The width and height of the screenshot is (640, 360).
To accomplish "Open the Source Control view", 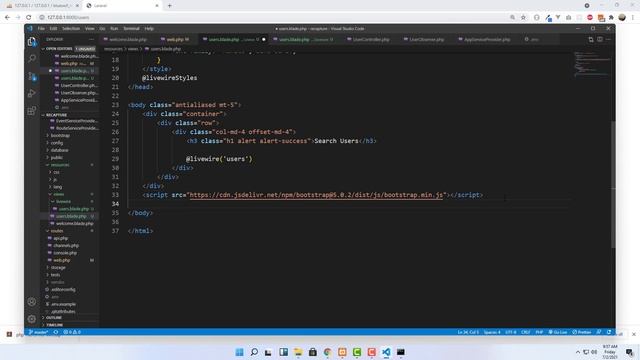I will [x=32, y=76].
